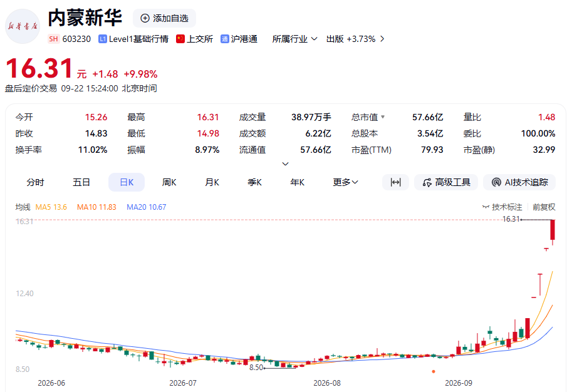Click the 成交量 value 38.97万手
Screen dimensions: 572x392
tap(311, 117)
